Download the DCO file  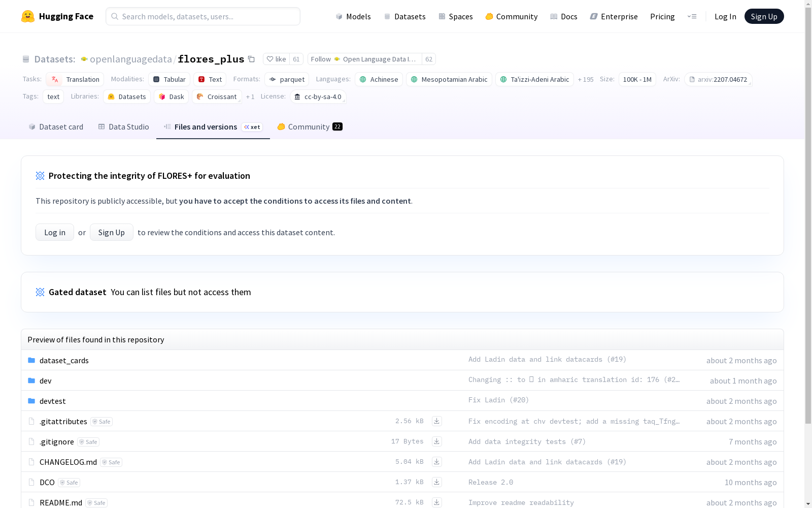pyautogui.click(x=436, y=482)
